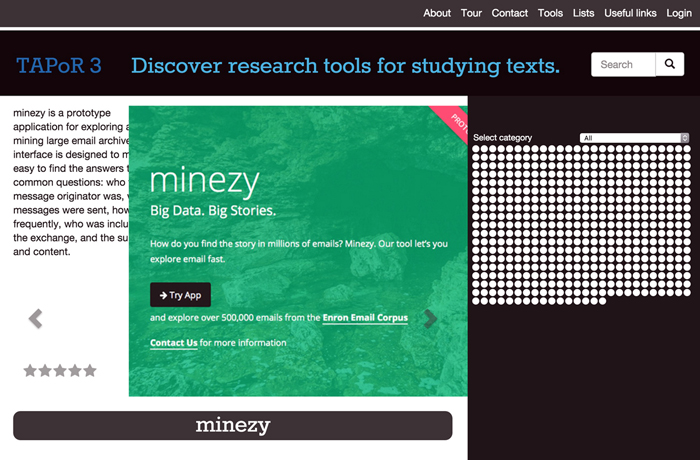Click the Contact Us link
700x460 pixels.
click(x=174, y=343)
